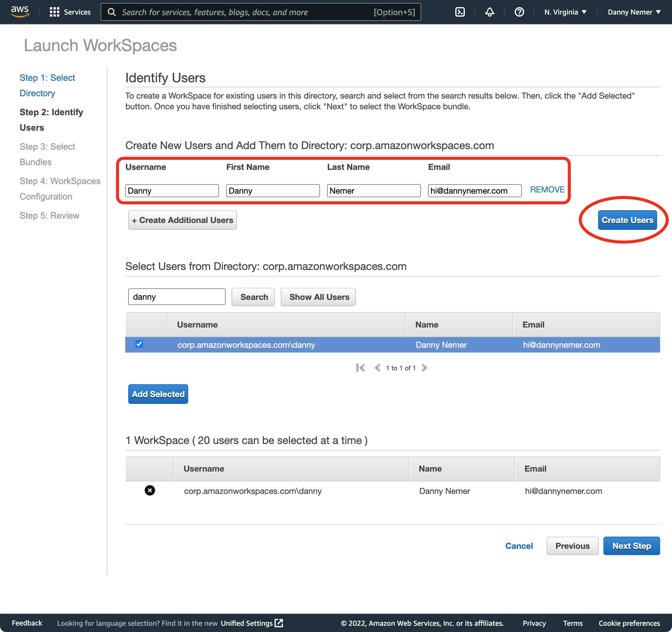Screen dimensions: 672x632
Task: Go to first page of results
Action: [360, 368]
